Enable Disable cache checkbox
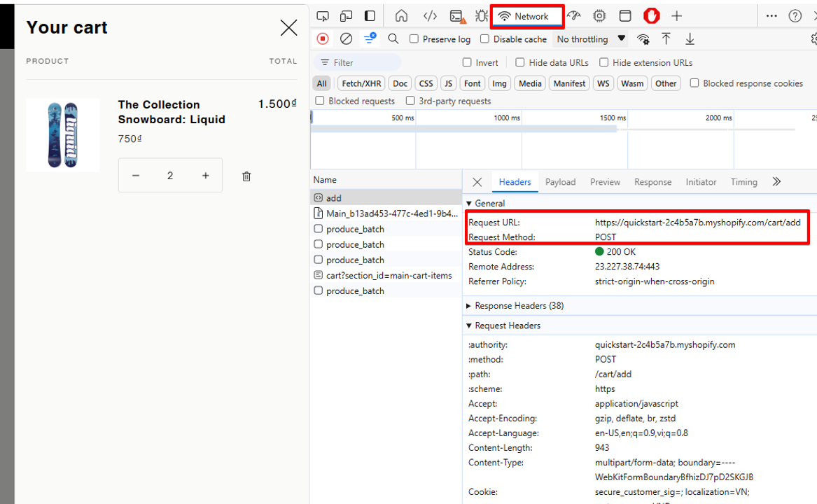 pos(484,39)
